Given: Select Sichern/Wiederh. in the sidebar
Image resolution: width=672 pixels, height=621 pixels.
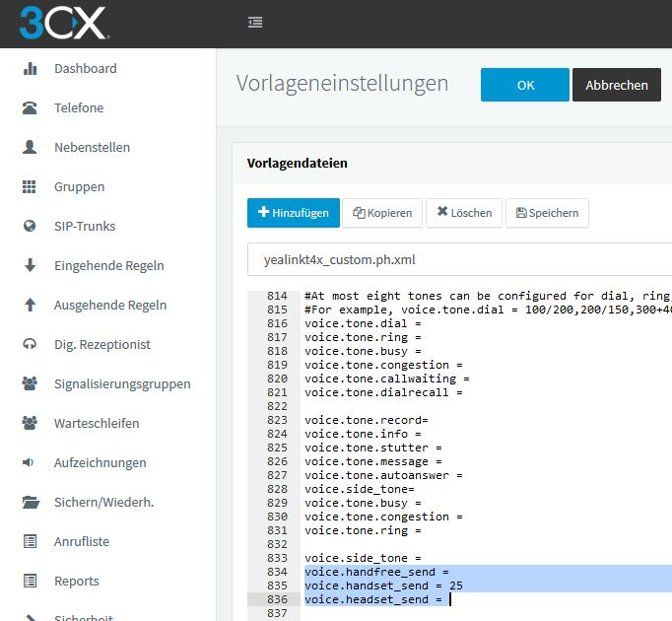Looking at the screenshot, I should point(103,503).
